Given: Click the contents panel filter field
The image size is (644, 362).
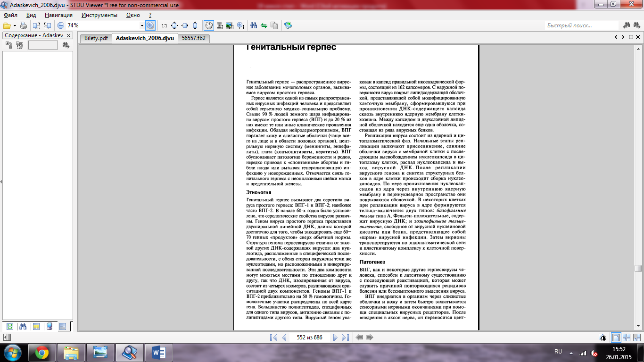Looking at the screenshot, I should [x=43, y=45].
